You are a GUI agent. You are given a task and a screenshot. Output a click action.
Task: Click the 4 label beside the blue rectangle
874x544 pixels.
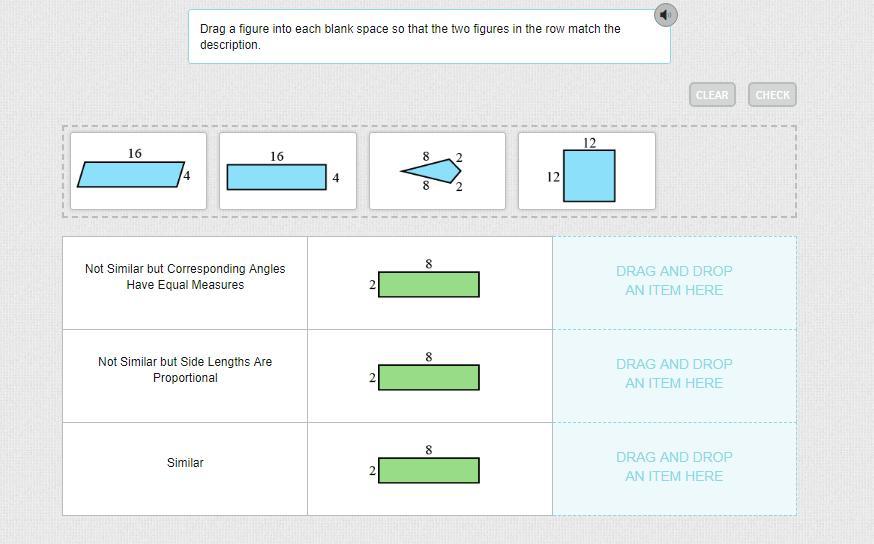coord(336,178)
